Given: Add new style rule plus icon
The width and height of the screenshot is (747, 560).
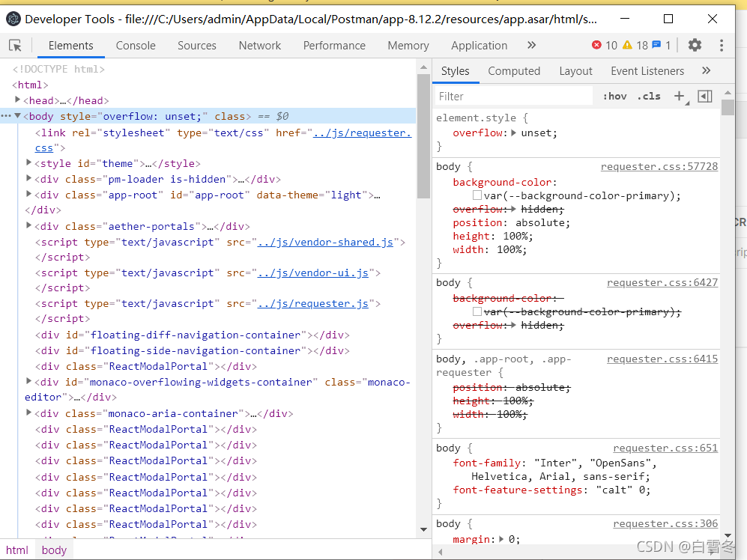Looking at the screenshot, I should point(680,96).
